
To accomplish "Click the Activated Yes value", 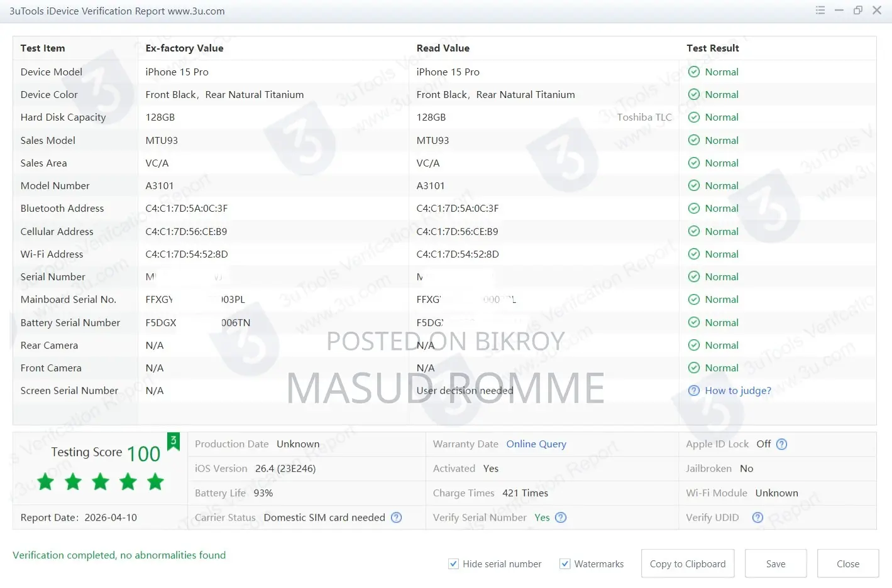I will (x=491, y=469).
